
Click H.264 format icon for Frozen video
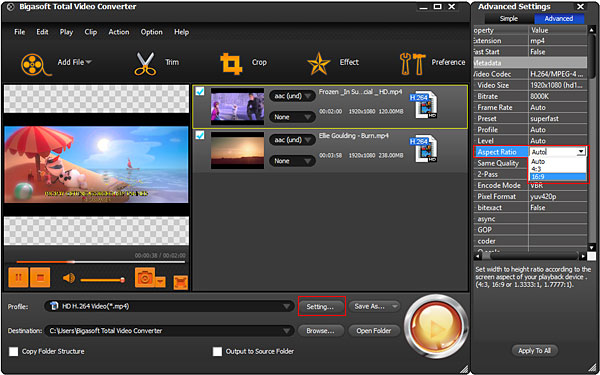pos(423,104)
